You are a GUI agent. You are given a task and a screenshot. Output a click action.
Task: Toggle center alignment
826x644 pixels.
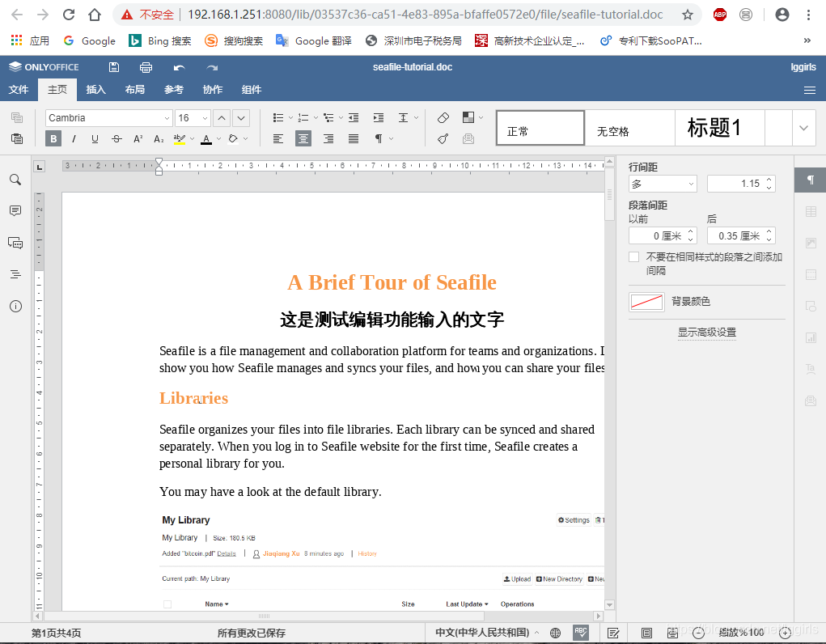point(303,138)
